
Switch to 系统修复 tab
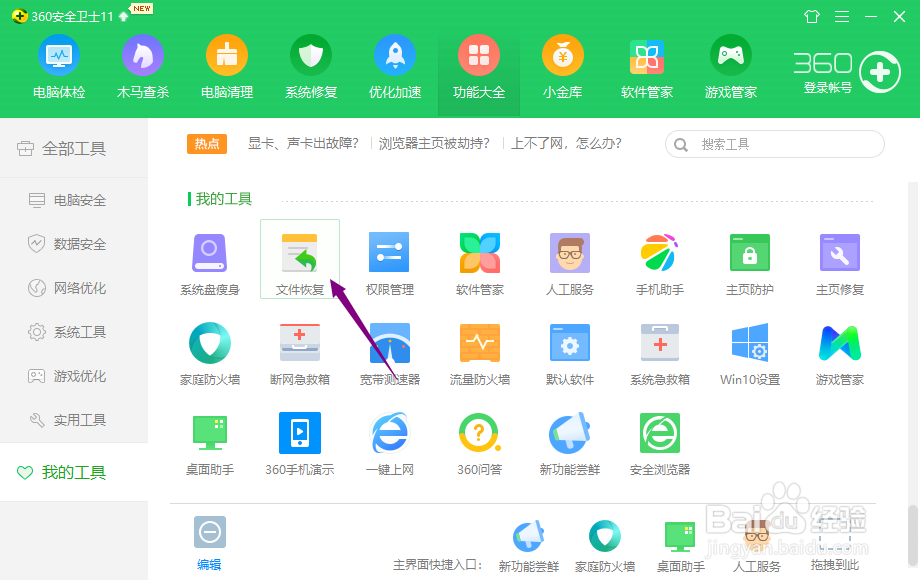(311, 67)
